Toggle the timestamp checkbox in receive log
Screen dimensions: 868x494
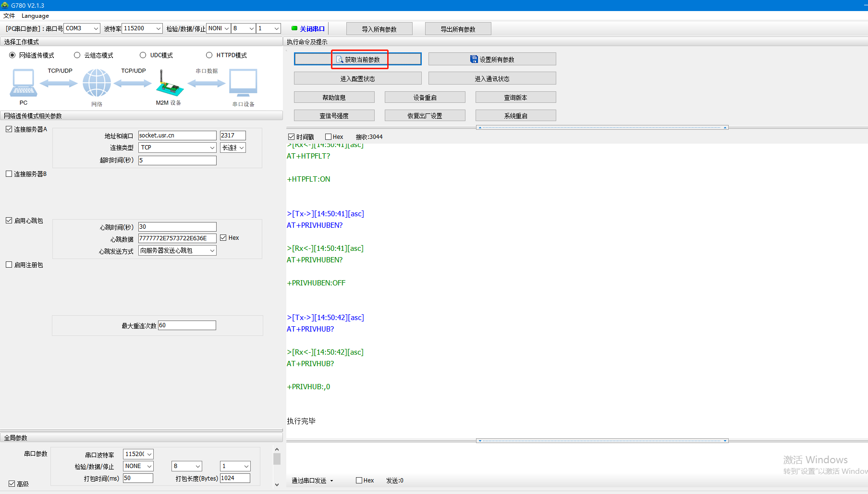click(291, 137)
